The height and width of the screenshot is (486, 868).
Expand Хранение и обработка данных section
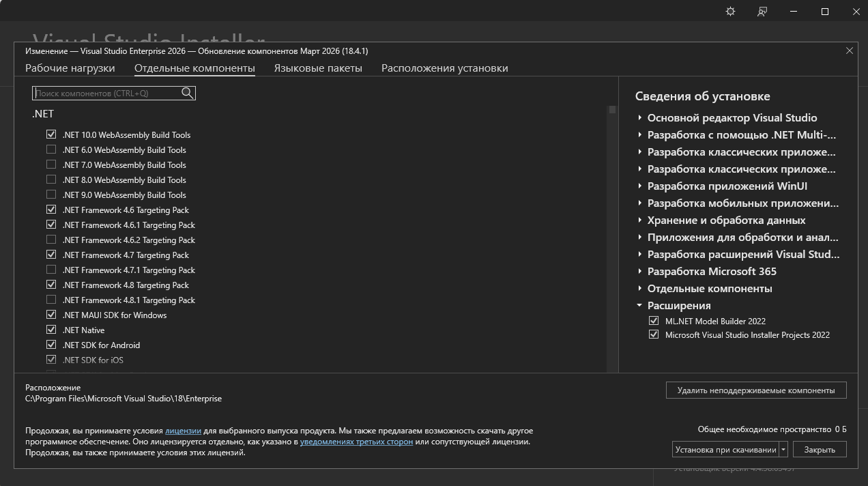click(x=640, y=220)
